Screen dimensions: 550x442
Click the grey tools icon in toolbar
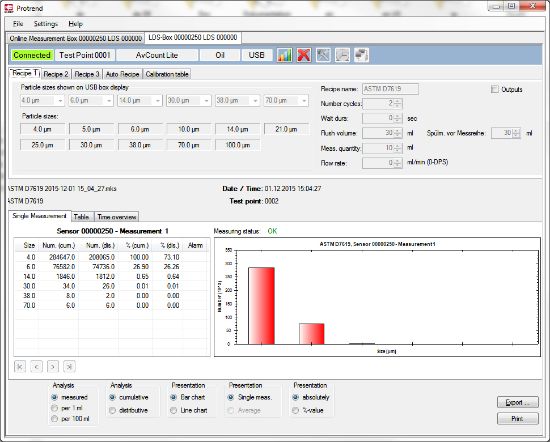click(323, 55)
